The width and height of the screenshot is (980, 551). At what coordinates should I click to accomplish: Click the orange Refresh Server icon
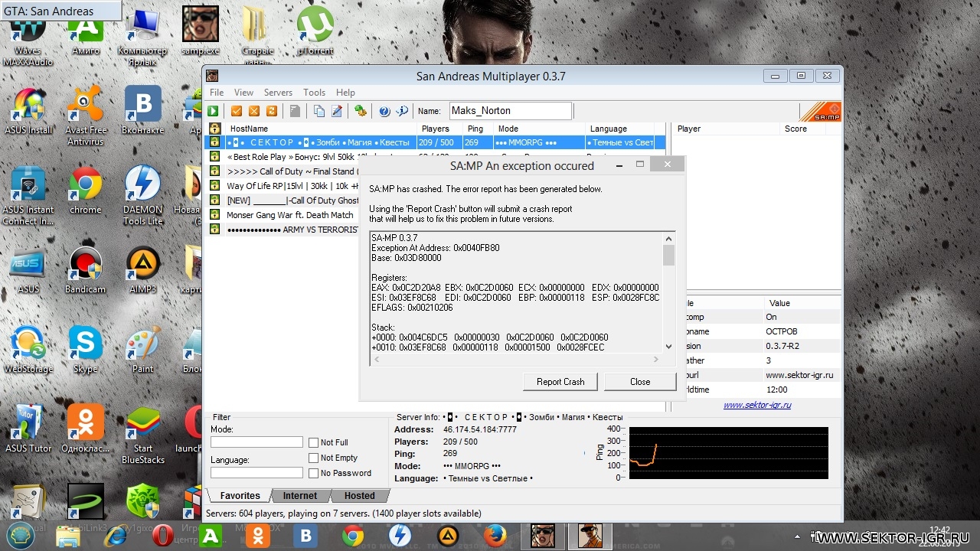tap(270, 111)
